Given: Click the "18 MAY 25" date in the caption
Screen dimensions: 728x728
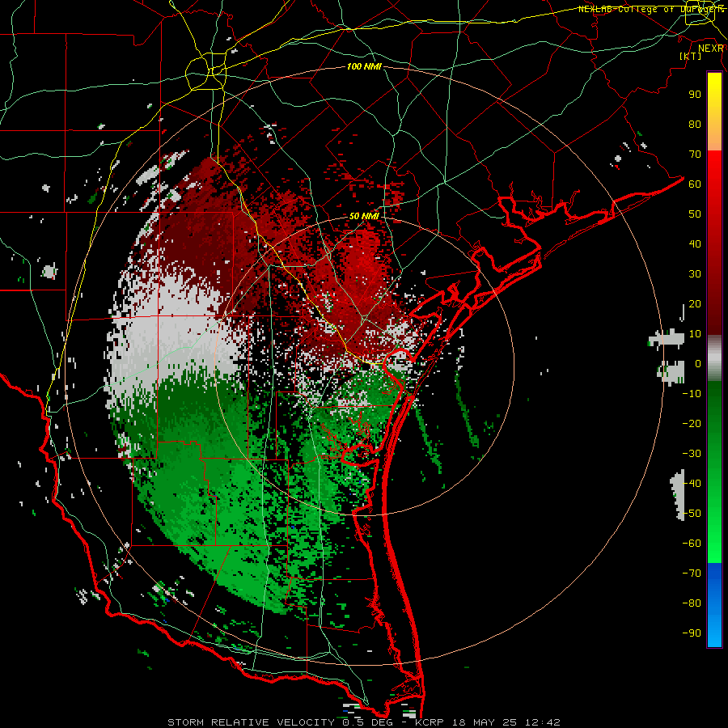Looking at the screenshot, I should click(484, 722).
